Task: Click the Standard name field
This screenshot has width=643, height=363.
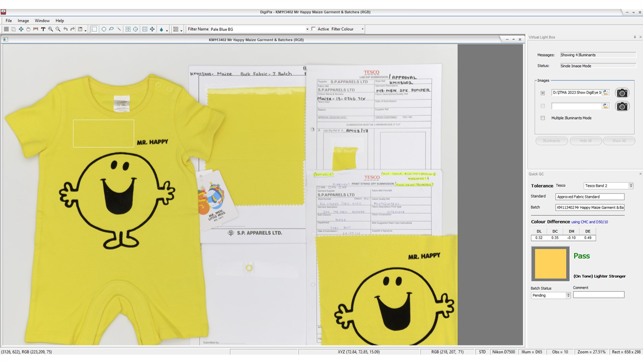Action: point(590,197)
